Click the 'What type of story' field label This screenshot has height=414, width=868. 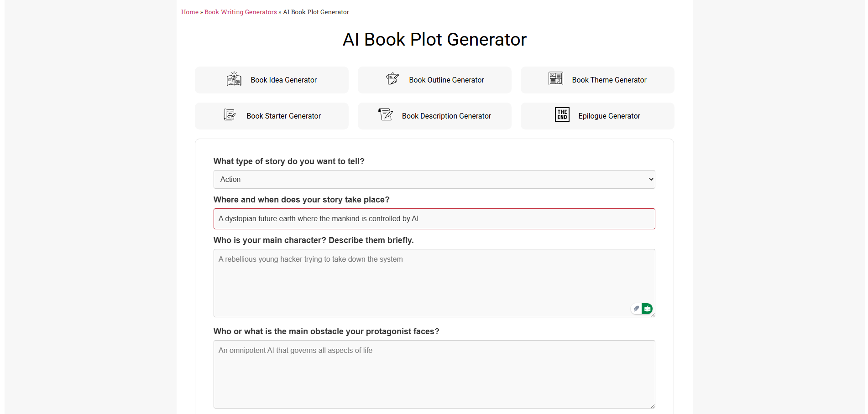[289, 161]
